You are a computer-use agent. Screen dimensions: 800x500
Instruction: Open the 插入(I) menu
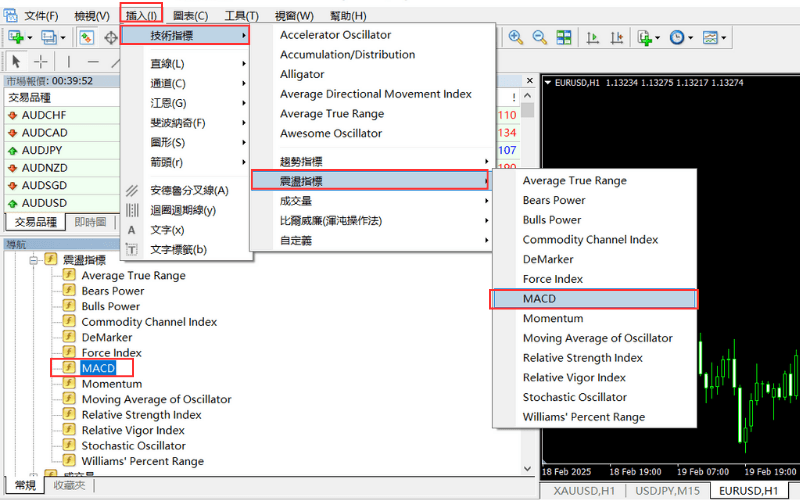141,16
